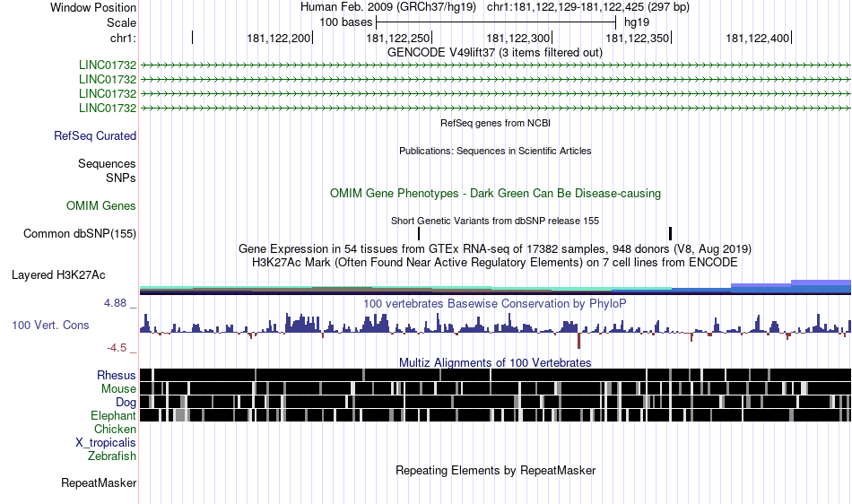Click the RefSeq Curated track label
Image resolution: width=852 pixels, height=504 pixels.
tap(95, 135)
